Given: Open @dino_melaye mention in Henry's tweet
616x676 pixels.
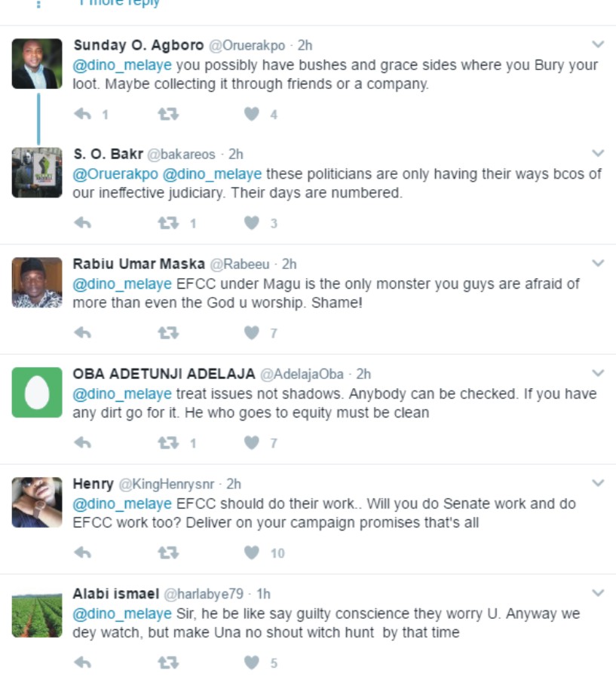Looking at the screenshot, I should tap(122, 504).
